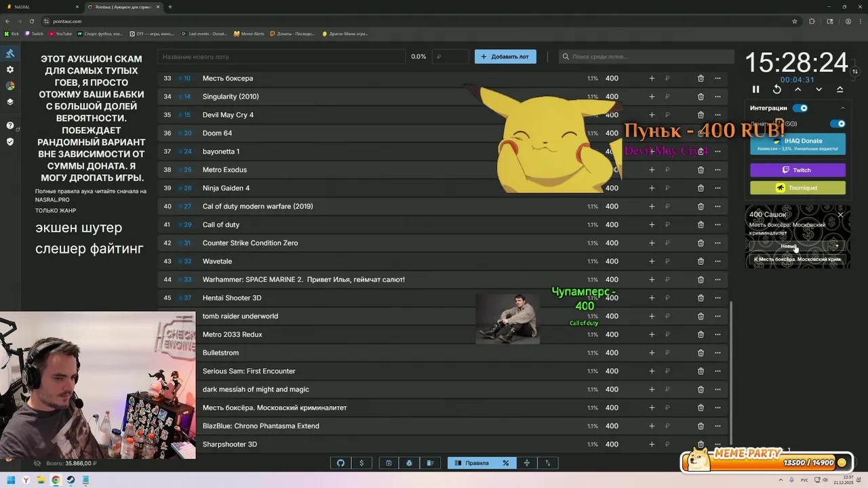Open the help question mark sidebar icon
The width and height of the screenshot is (868, 488).
pyautogui.click(x=10, y=125)
